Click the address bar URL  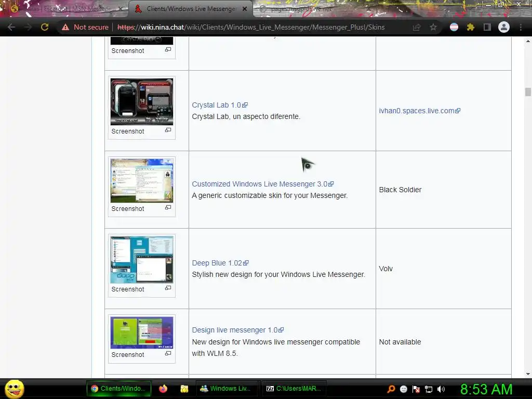click(251, 27)
